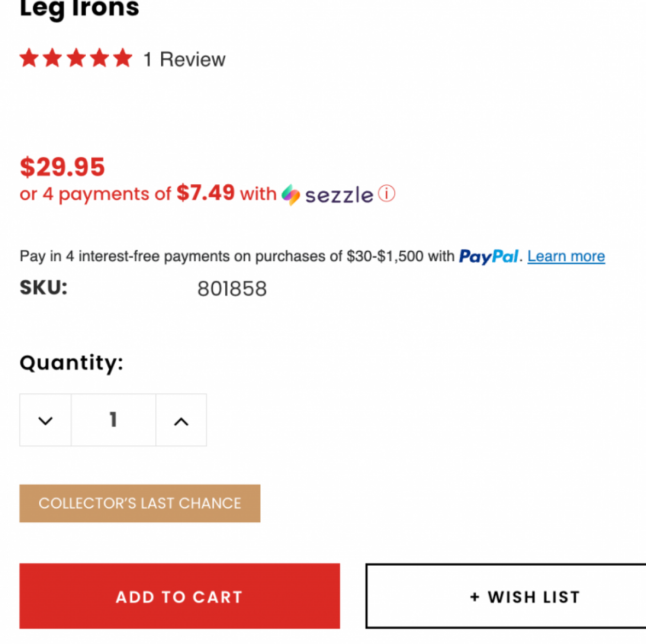This screenshot has width=646, height=644.
Task: Click the Sezzle logo
Action: (327, 195)
